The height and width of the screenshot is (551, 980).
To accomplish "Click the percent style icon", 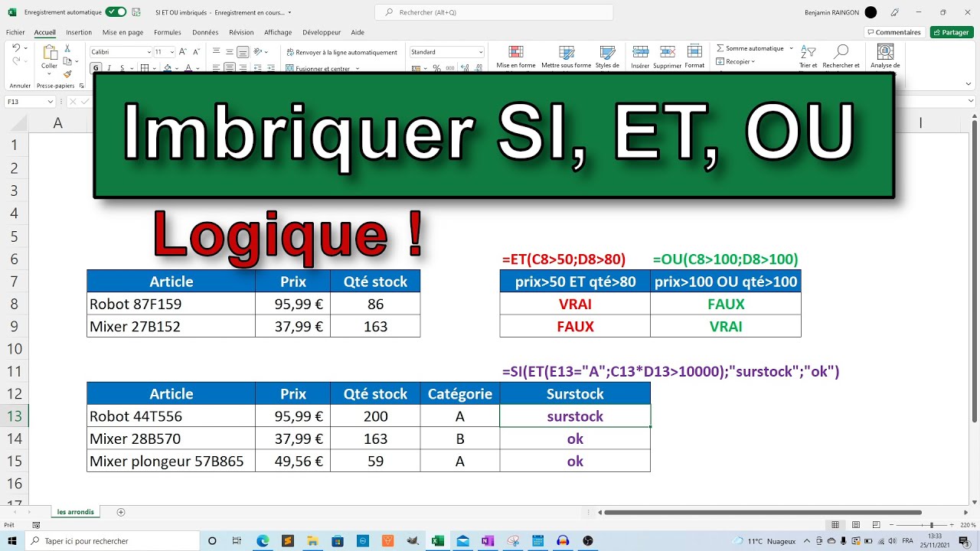I will 437,68.
